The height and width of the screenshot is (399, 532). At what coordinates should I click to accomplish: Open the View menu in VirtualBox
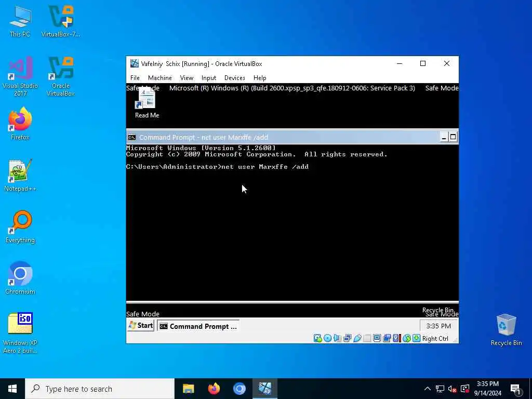click(187, 78)
